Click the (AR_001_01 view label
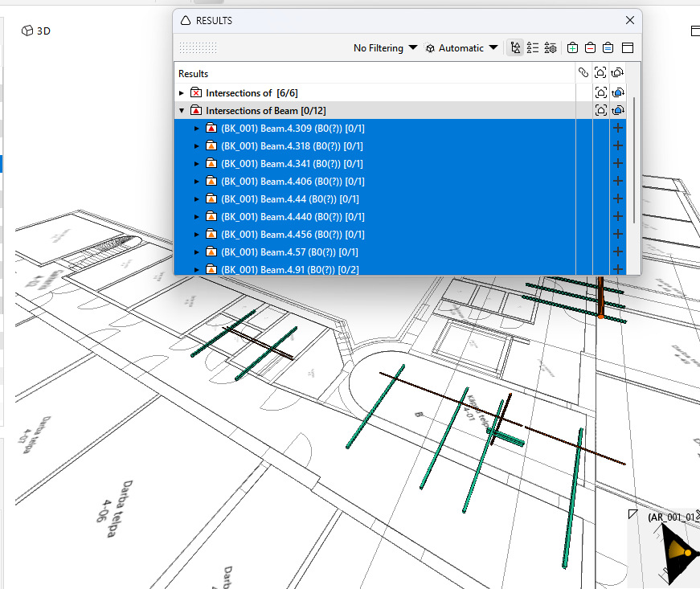 pos(673,517)
